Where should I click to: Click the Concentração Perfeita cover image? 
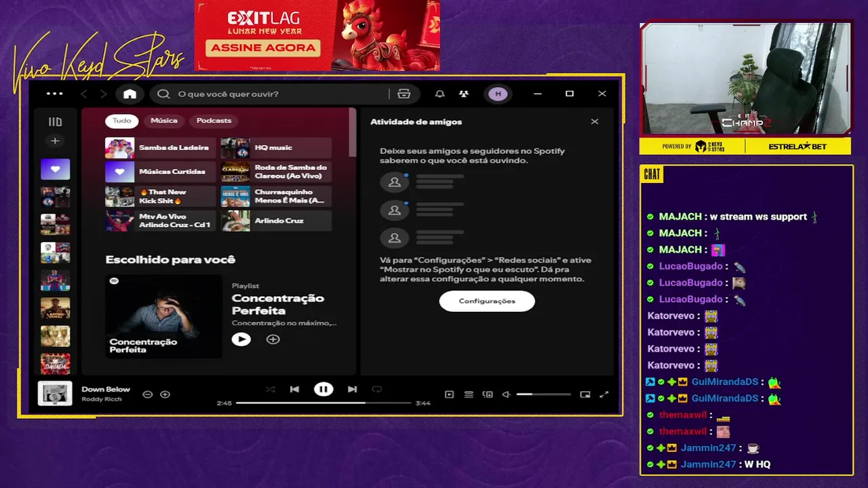click(163, 317)
